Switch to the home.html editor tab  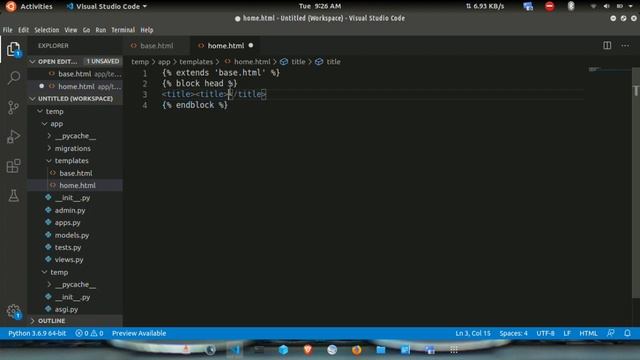(x=226, y=45)
